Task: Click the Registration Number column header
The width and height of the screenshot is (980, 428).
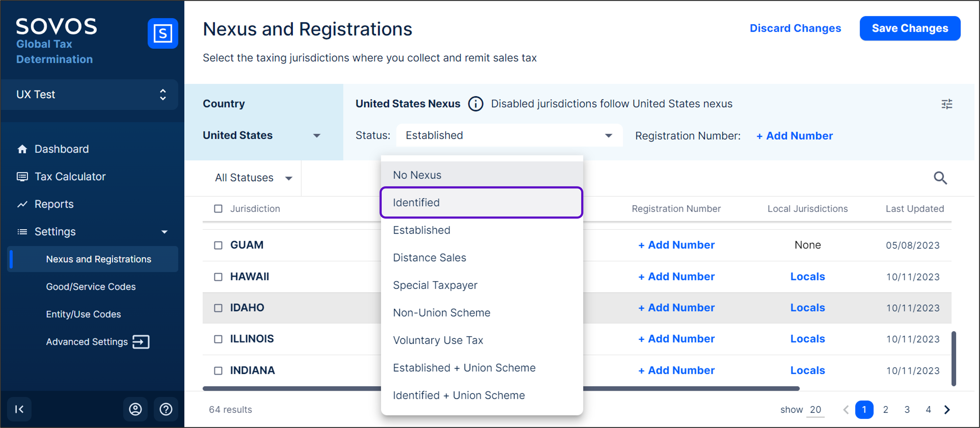Action: (676, 209)
